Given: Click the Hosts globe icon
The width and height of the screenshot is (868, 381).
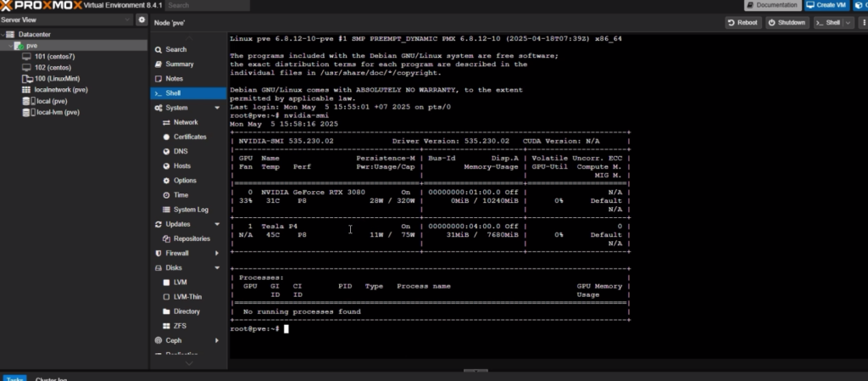Looking at the screenshot, I should 167,166.
